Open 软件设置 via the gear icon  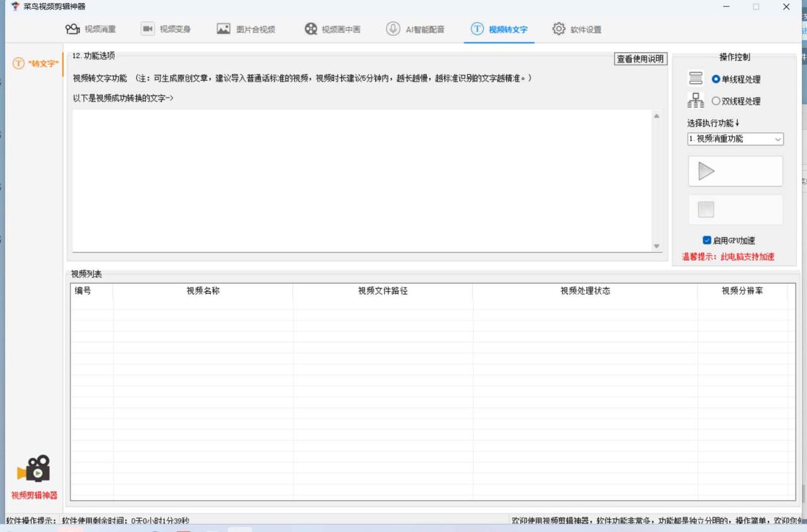click(x=559, y=28)
